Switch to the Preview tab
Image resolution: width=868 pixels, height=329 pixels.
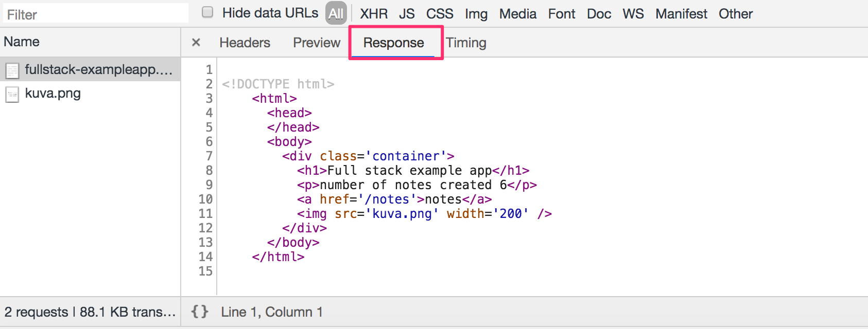317,43
